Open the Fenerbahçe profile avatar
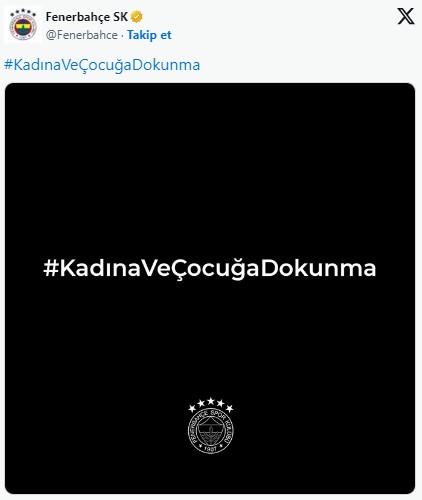 tap(23, 25)
